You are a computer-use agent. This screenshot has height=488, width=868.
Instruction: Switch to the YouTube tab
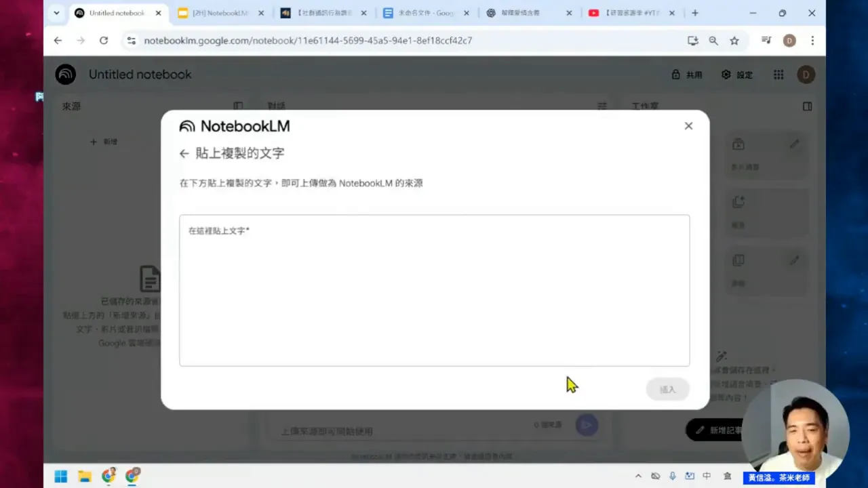[x=631, y=13]
